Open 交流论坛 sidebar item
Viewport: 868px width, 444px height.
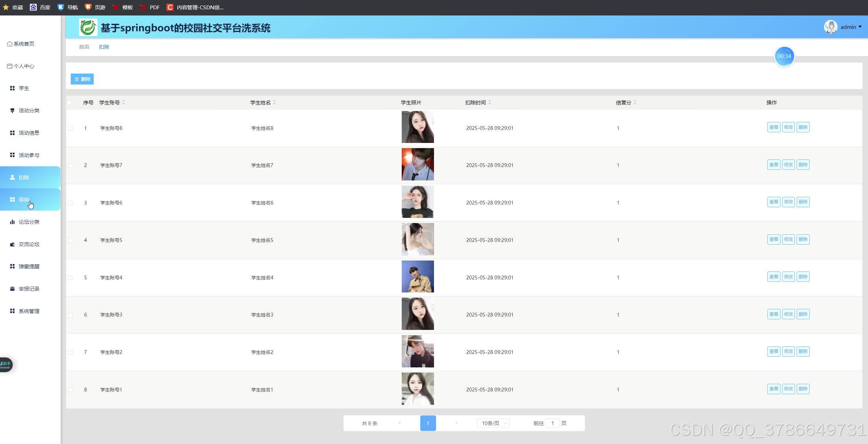29,244
